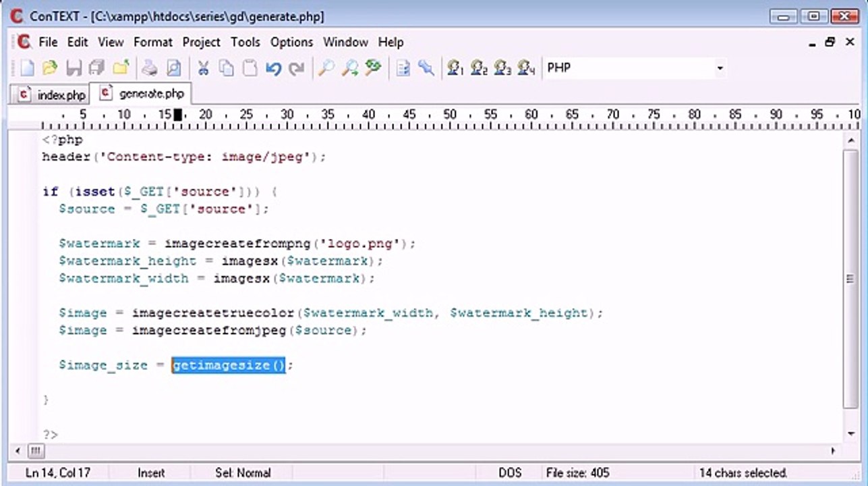The height and width of the screenshot is (486, 868).
Task: Open the PHP highlighter dropdown
Action: [720, 67]
